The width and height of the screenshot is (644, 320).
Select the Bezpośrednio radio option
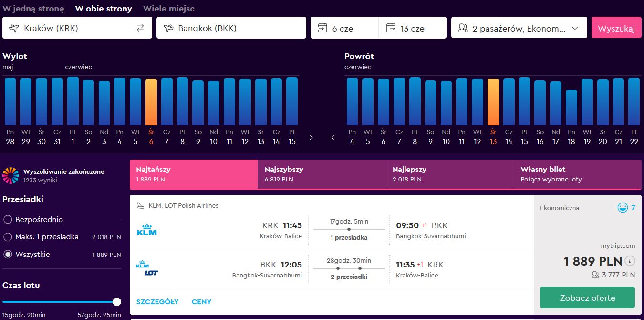pos(8,220)
